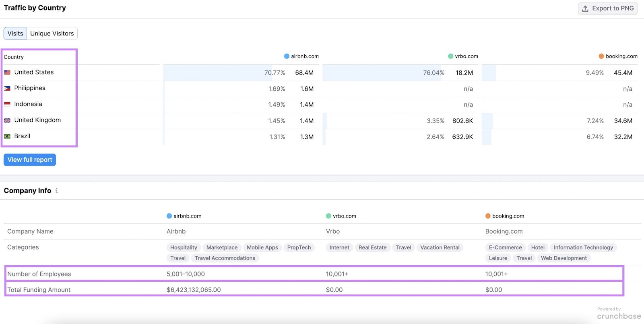
Task: Open the Airbnb company name link
Action: 176,231
